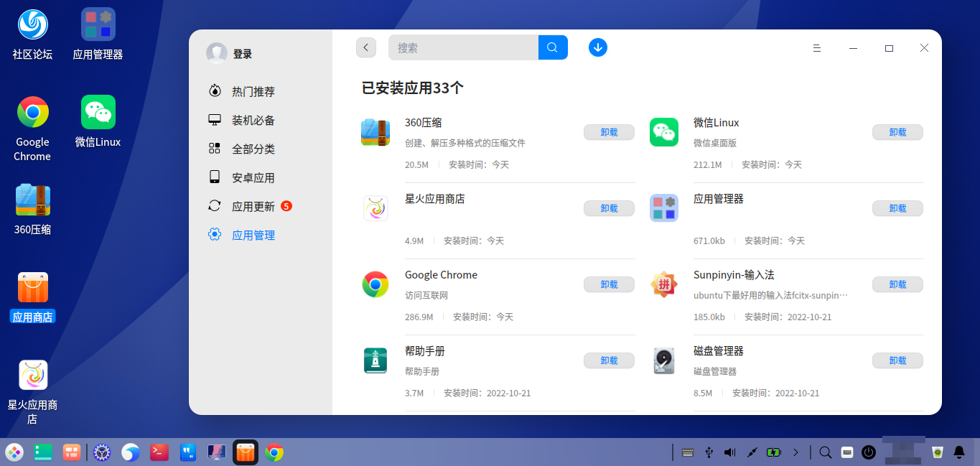Expand the hidden tray icons arrow
Screen dimensions: 980x466
(x=795, y=452)
